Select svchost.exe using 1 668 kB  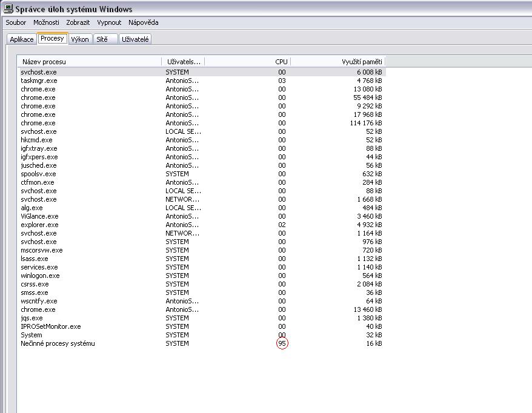pos(202,199)
